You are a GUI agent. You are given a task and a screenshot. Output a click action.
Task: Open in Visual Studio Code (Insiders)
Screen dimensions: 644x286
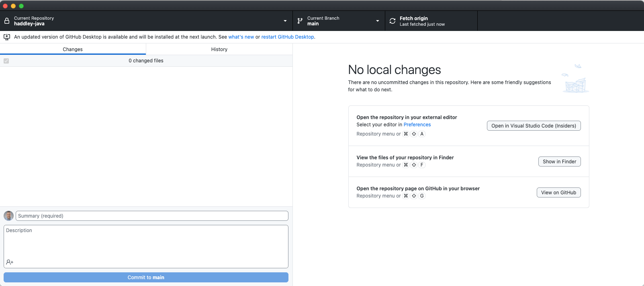click(534, 126)
